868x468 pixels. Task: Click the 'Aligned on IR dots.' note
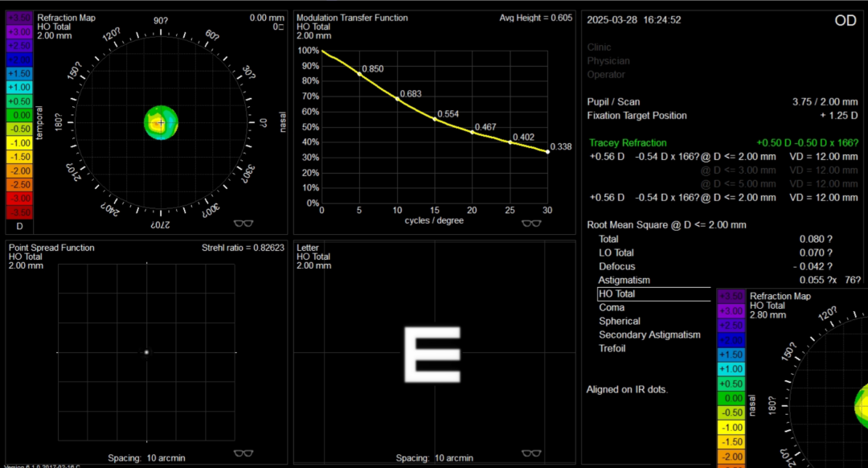(x=627, y=389)
